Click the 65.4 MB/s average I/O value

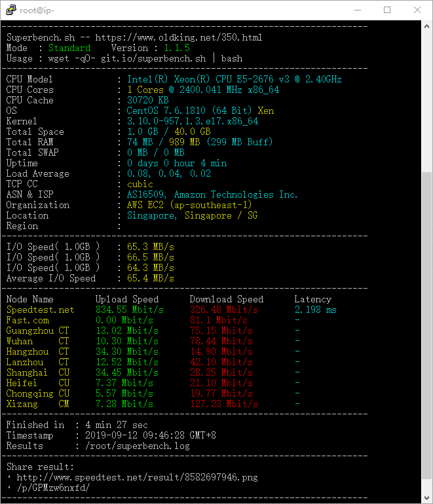[150, 278]
